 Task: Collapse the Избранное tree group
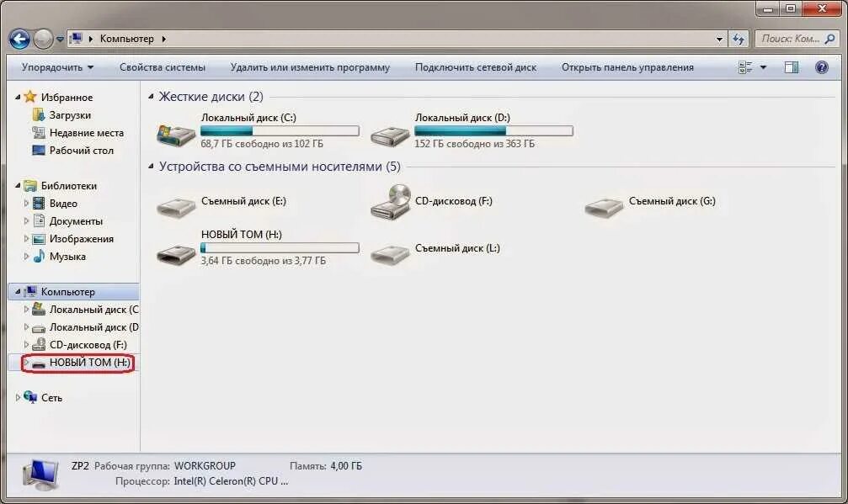[x=18, y=98]
